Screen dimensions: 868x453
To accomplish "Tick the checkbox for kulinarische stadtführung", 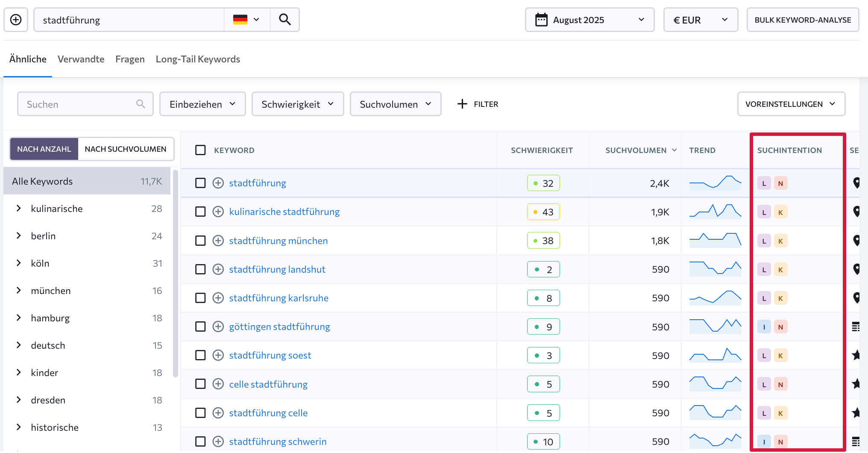I will point(200,212).
